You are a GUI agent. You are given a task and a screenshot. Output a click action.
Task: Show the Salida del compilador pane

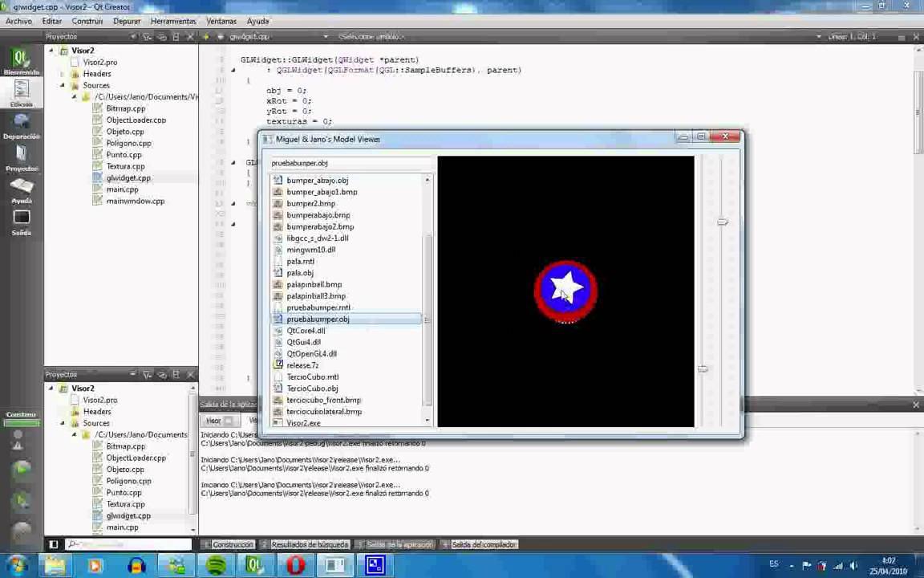pyautogui.click(x=480, y=544)
